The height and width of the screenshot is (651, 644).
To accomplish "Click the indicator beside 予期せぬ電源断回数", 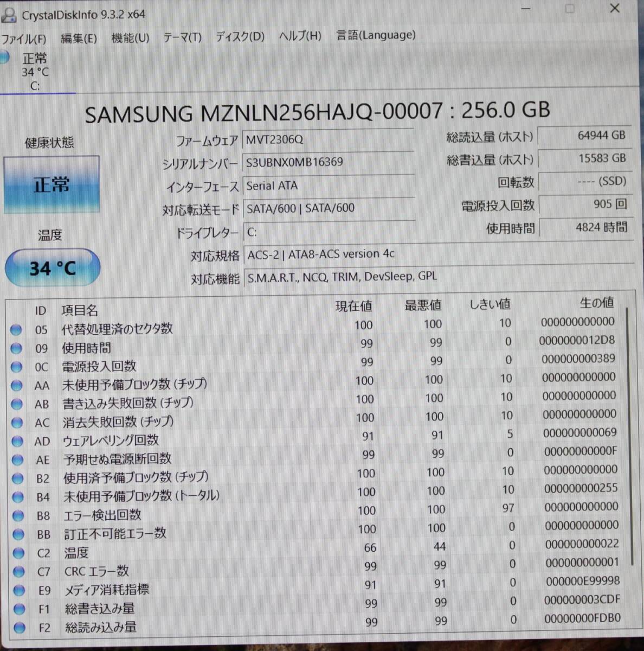I will (17, 460).
